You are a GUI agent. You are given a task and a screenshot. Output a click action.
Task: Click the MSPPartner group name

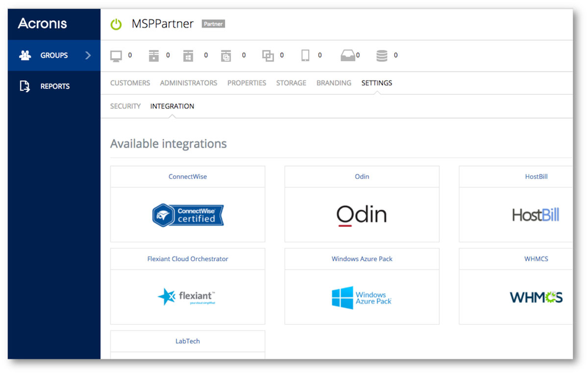[162, 24]
